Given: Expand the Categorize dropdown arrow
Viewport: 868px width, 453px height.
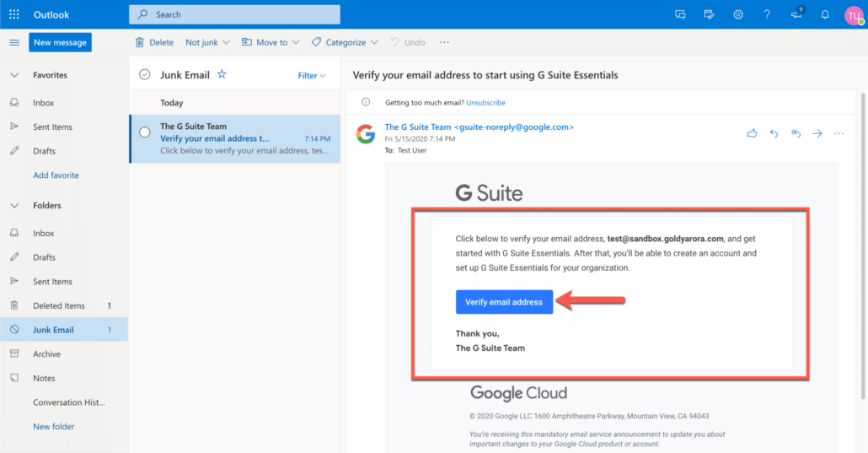Looking at the screenshot, I should coord(374,42).
